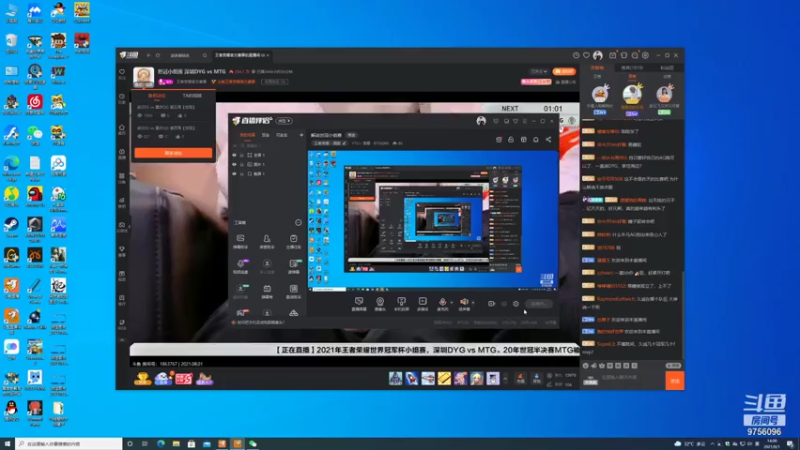Add a new source with the plus icon
Screen dimensions: 800x450
301,135
